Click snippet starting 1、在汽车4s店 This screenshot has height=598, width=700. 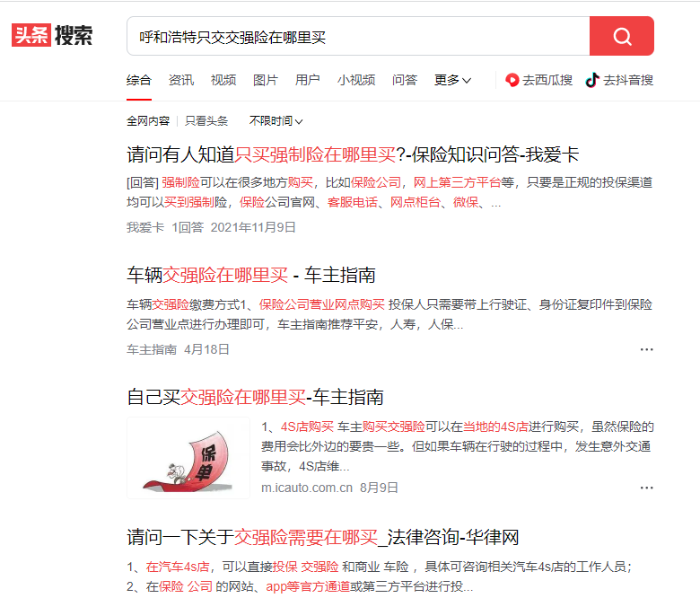pos(380,576)
